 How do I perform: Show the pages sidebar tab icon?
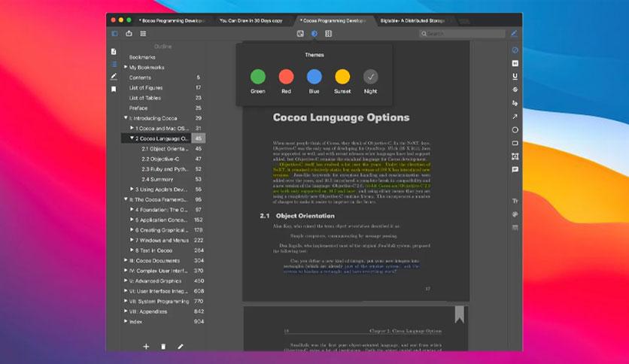coord(114,51)
